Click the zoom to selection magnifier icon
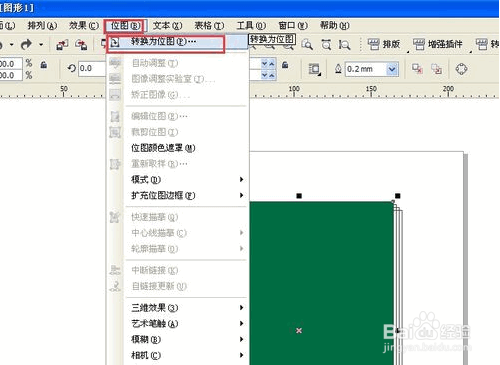Screen dimensions: 500x365 tap(307, 44)
